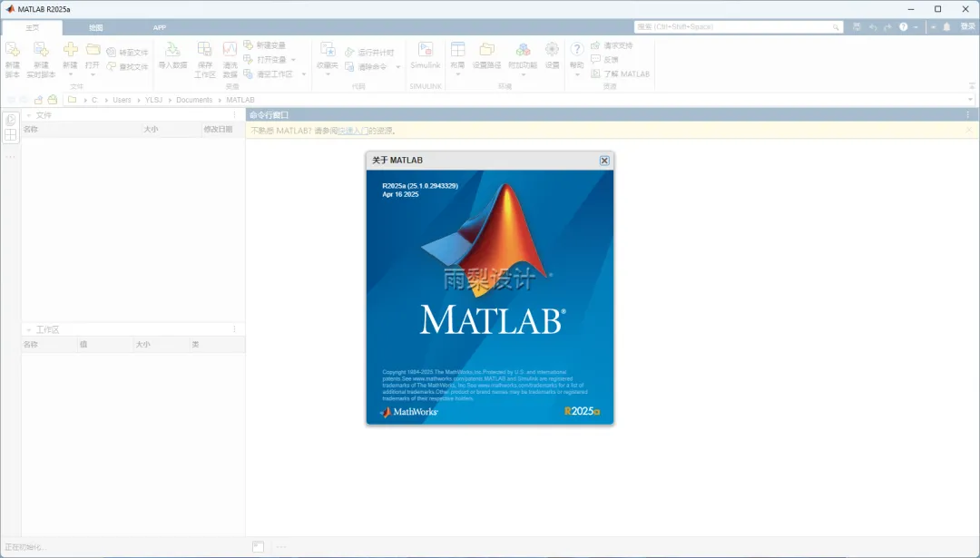Clear workspace with 清空工作区
This screenshot has height=558, width=980.
pyautogui.click(x=268, y=73)
